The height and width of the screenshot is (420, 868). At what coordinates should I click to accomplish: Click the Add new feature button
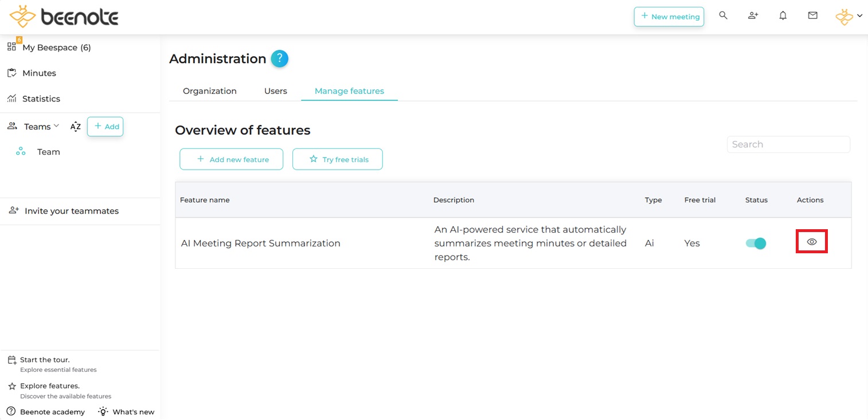point(231,159)
